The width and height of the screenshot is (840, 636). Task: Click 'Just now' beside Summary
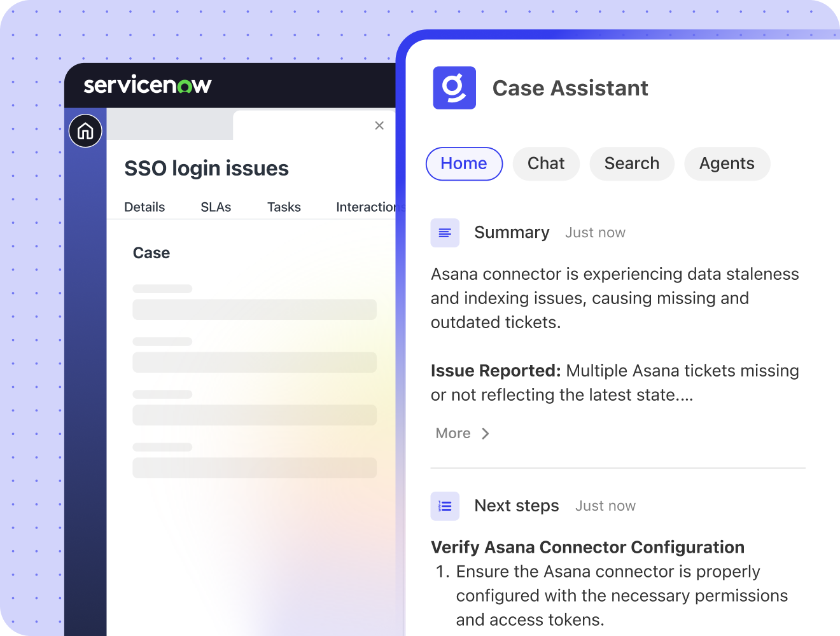[595, 233]
